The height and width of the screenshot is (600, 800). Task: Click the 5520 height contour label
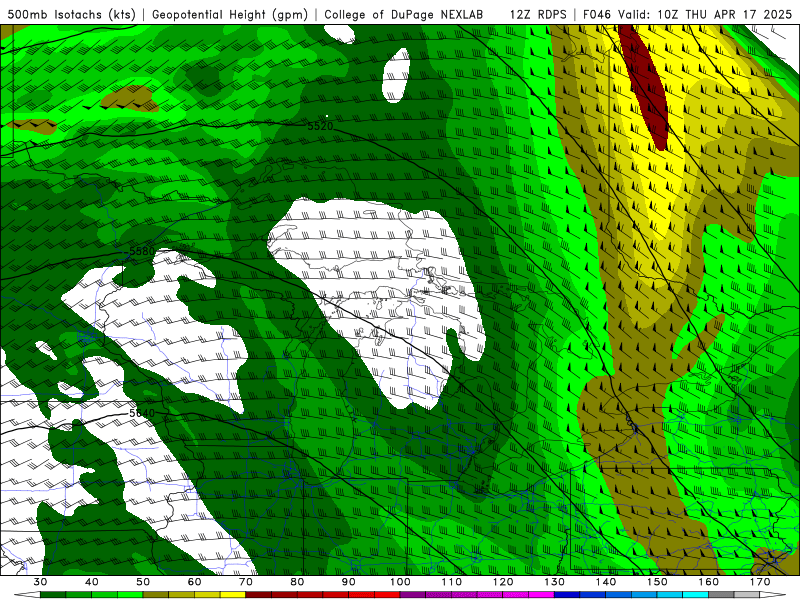[x=320, y=126]
